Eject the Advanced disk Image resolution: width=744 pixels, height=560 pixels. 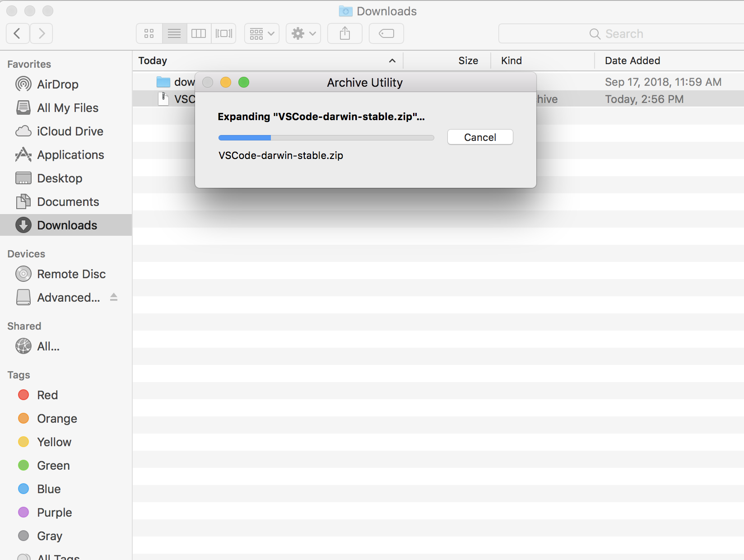[114, 297]
